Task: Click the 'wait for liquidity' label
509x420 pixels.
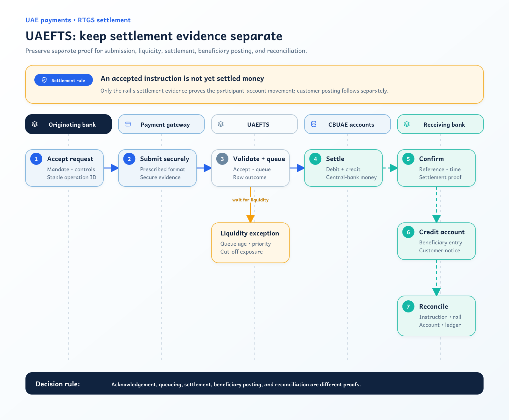Action: 250,200
